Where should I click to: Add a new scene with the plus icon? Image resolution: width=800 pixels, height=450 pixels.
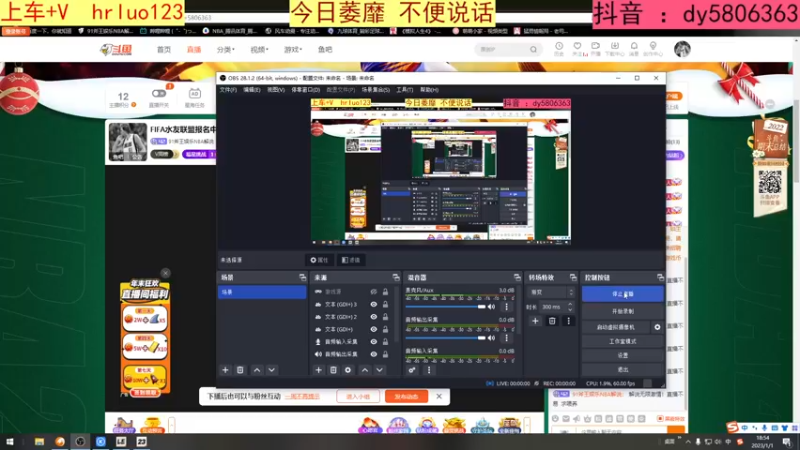(225, 370)
